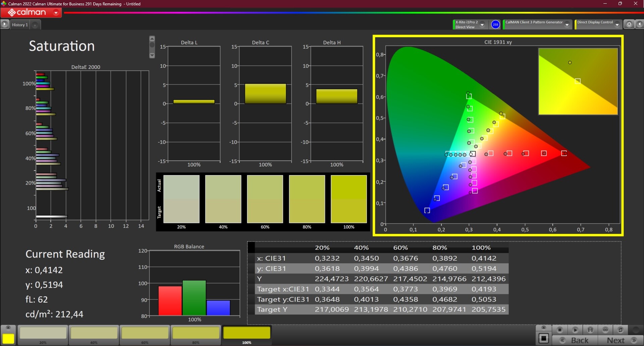Click x: CIE31 value 0,4142 in table
This screenshot has width=644, height=346.
tap(484, 258)
